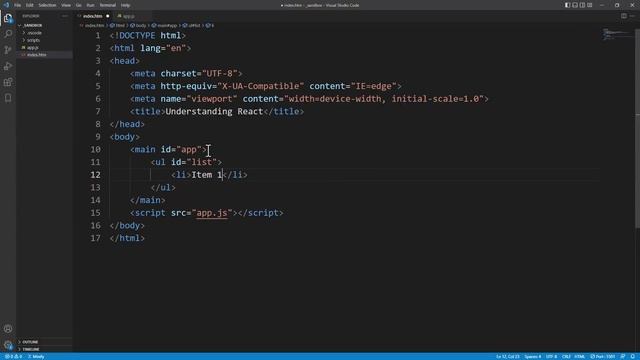The height and width of the screenshot is (360, 640).
Task: Open notifications bell in status bar
Action: pyautogui.click(x=632, y=357)
